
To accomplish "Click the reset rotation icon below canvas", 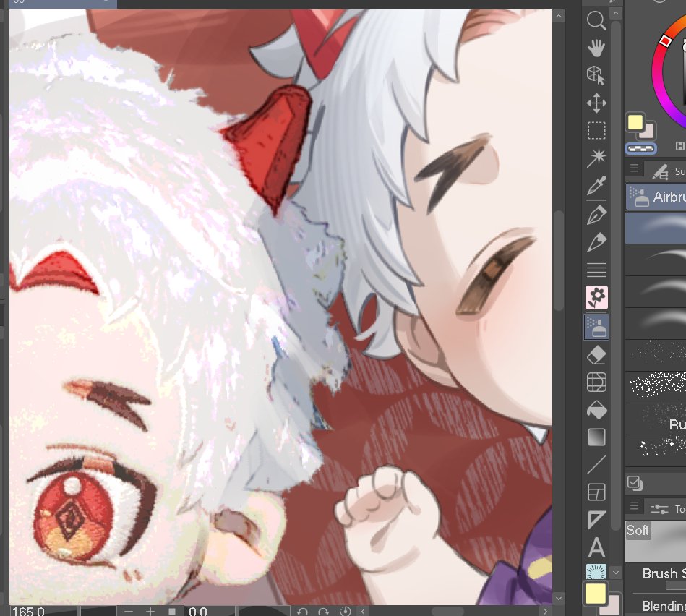I will [x=346, y=611].
